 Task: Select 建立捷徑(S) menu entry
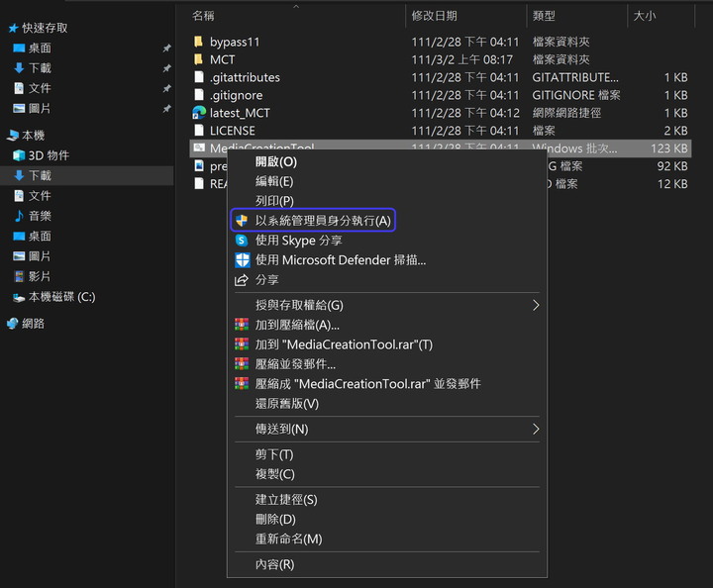(x=386, y=500)
